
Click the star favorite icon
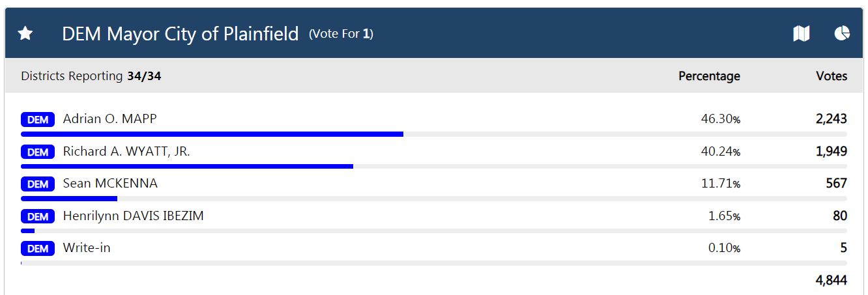pyautogui.click(x=25, y=33)
